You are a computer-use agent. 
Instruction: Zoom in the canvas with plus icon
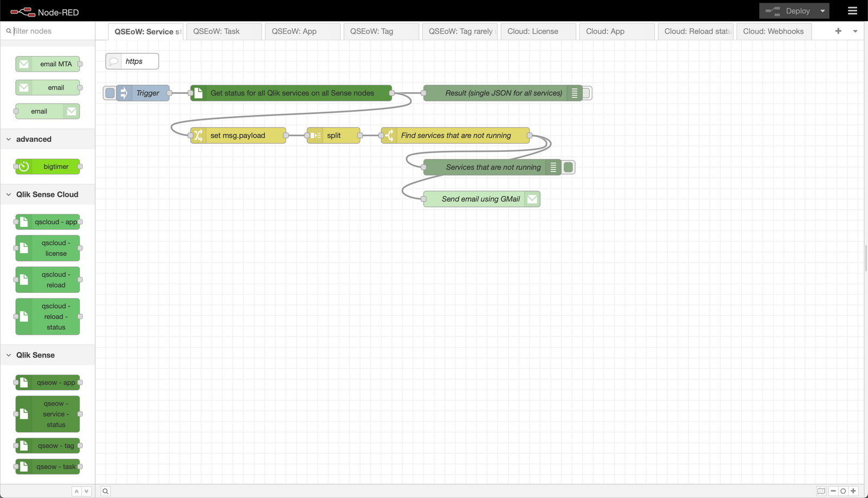pos(853,491)
